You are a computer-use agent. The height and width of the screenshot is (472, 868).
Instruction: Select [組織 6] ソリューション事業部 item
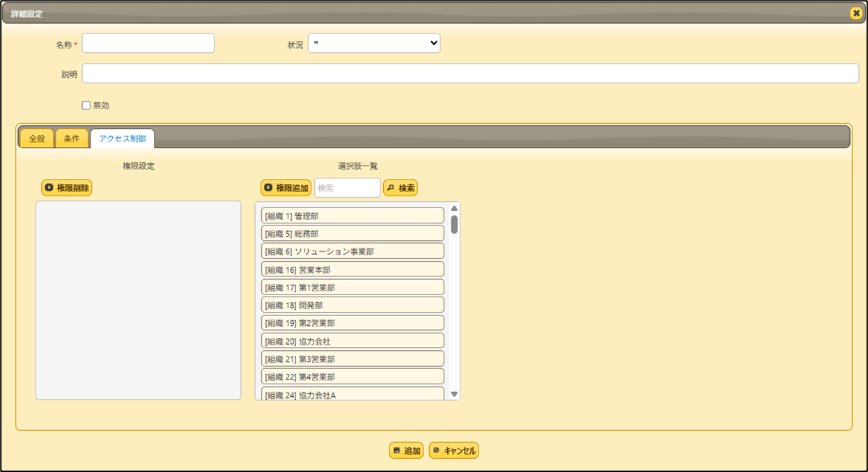tap(352, 251)
